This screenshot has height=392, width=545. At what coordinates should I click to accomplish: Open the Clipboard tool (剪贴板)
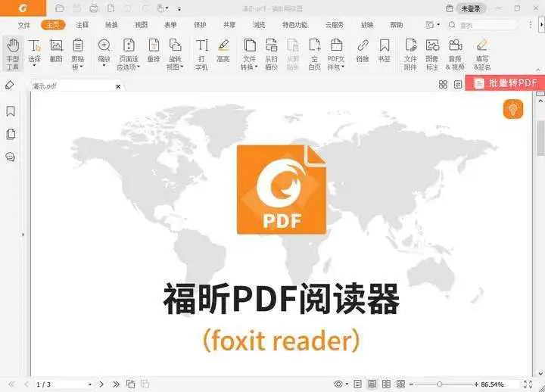[77, 54]
